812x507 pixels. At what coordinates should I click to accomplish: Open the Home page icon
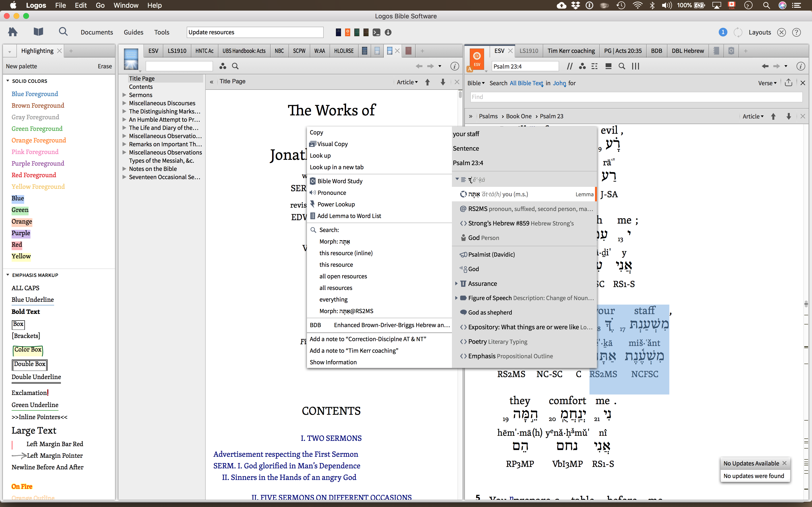(13, 32)
